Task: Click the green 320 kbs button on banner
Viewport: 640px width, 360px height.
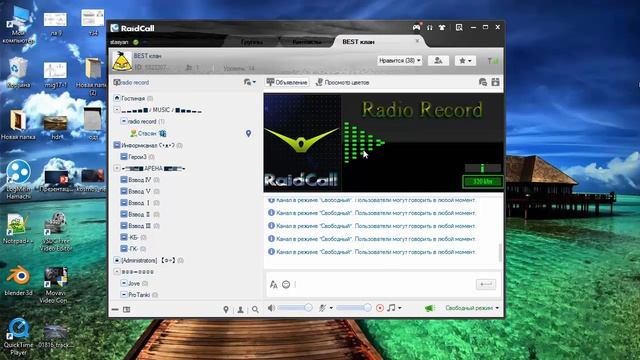Action: point(482,181)
